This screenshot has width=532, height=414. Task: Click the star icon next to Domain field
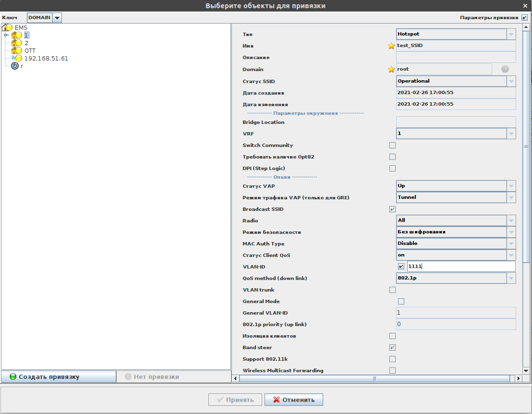tap(391, 69)
